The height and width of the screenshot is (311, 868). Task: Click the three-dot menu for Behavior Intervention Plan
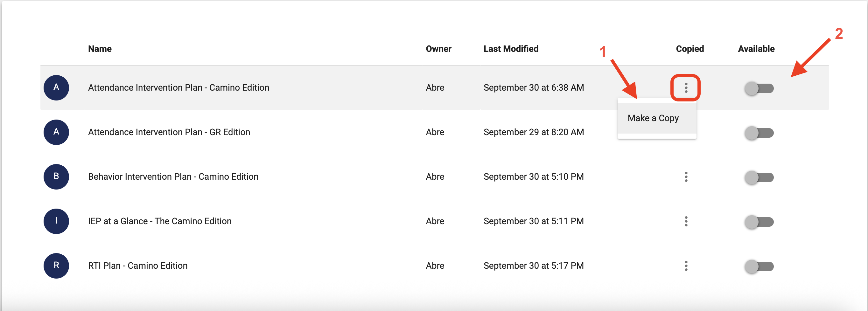click(x=686, y=176)
